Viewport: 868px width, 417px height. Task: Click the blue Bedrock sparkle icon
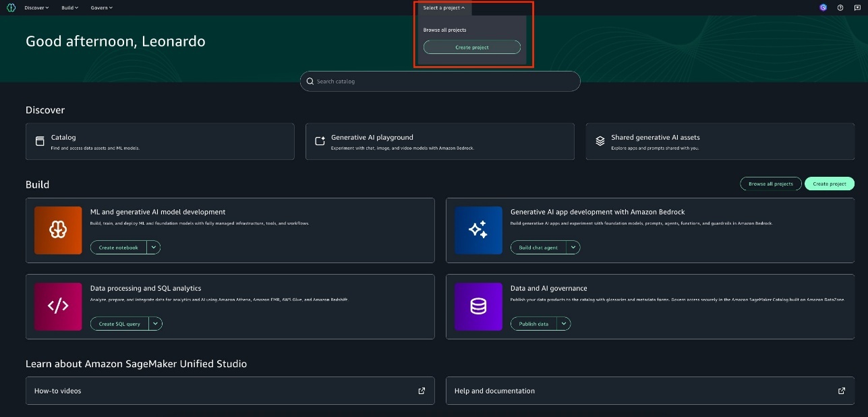[478, 230]
